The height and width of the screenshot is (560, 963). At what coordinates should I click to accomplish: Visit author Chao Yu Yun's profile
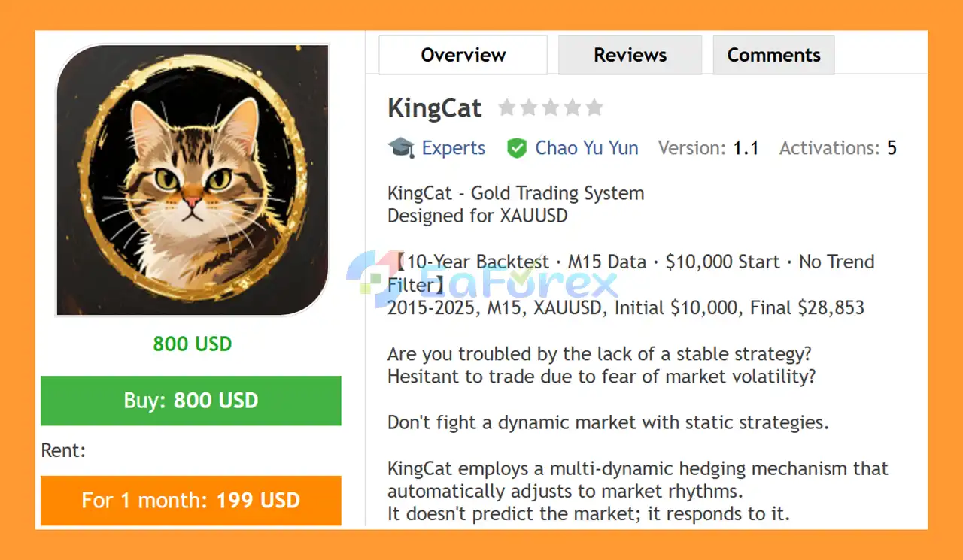586,148
